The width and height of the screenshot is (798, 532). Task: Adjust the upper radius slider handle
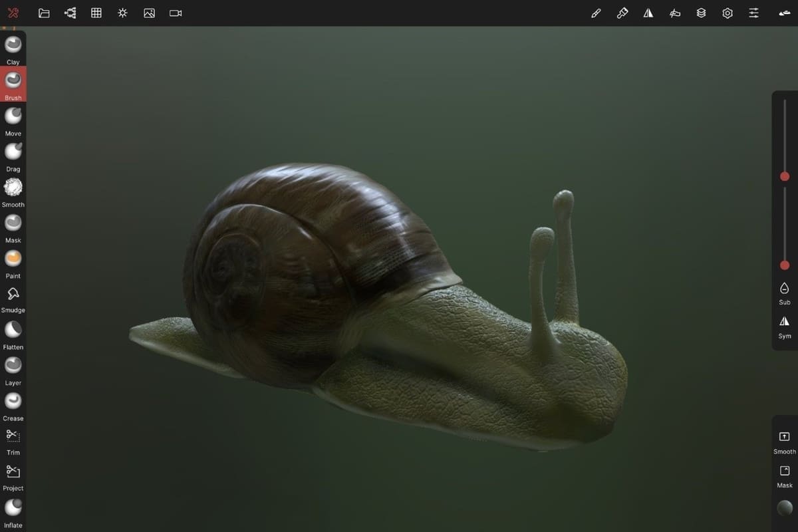[785, 176]
